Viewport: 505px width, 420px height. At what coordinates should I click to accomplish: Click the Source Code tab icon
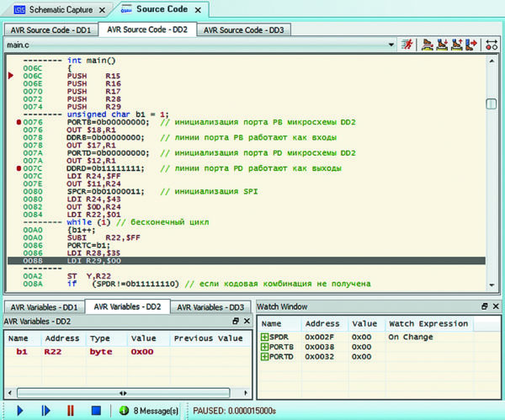pos(126,9)
